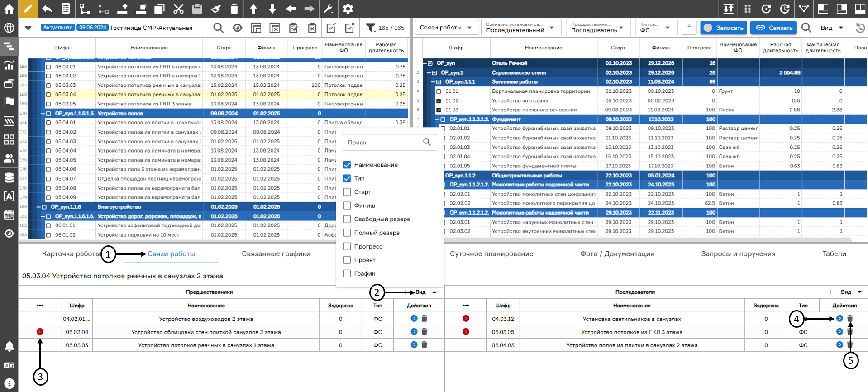868x392 pixels.
Task: Click the brush format painter icon
Action: [216, 9]
